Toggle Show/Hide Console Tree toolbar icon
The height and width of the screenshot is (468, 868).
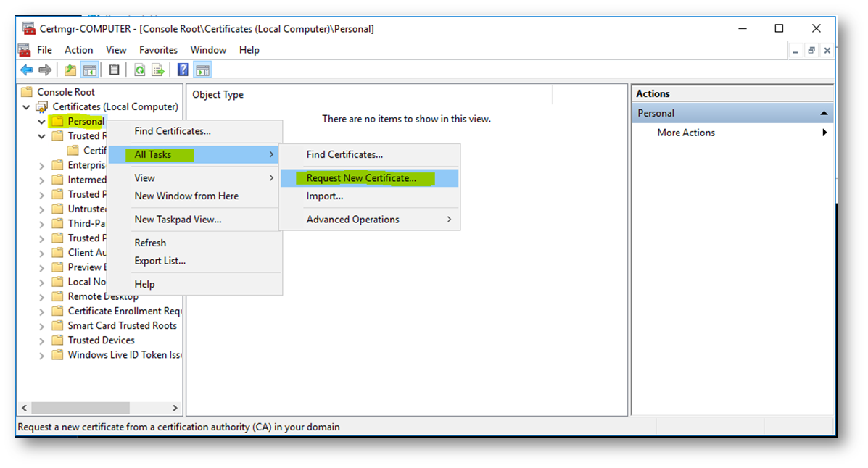(89, 70)
